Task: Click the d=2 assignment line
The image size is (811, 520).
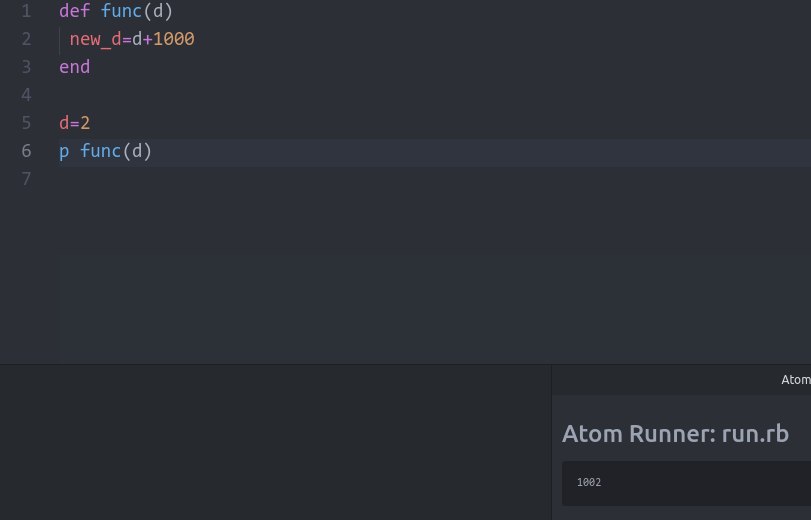Action: [x=74, y=123]
